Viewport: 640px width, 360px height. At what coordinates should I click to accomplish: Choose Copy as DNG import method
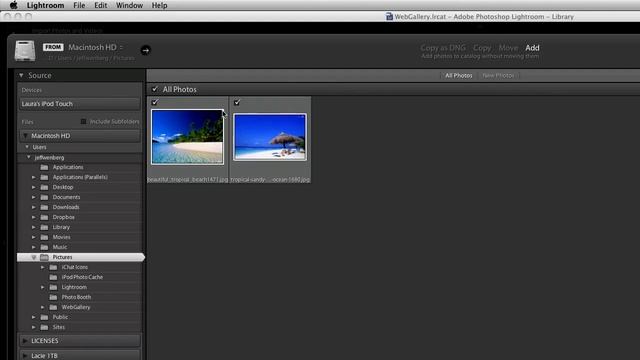(x=443, y=48)
